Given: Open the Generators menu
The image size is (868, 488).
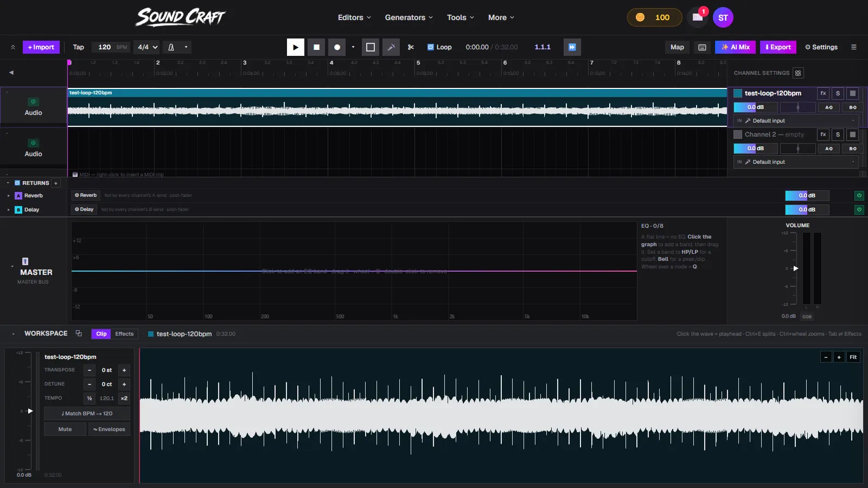Looking at the screenshot, I should click(409, 17).
